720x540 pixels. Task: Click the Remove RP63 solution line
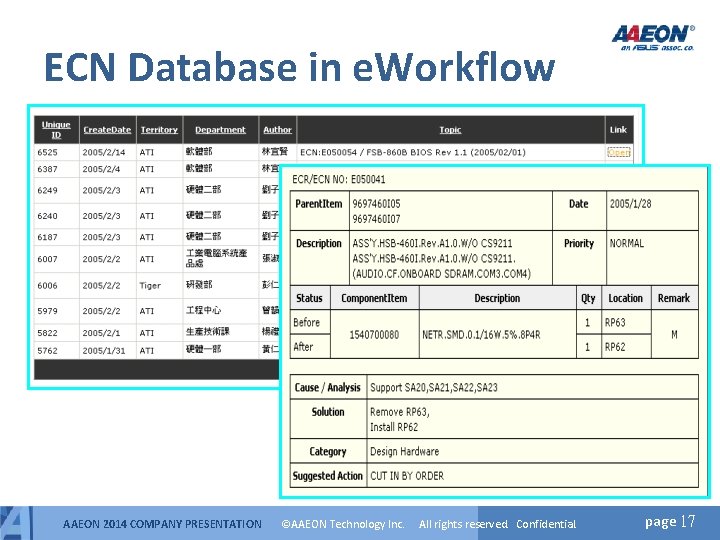pos(400,412)
